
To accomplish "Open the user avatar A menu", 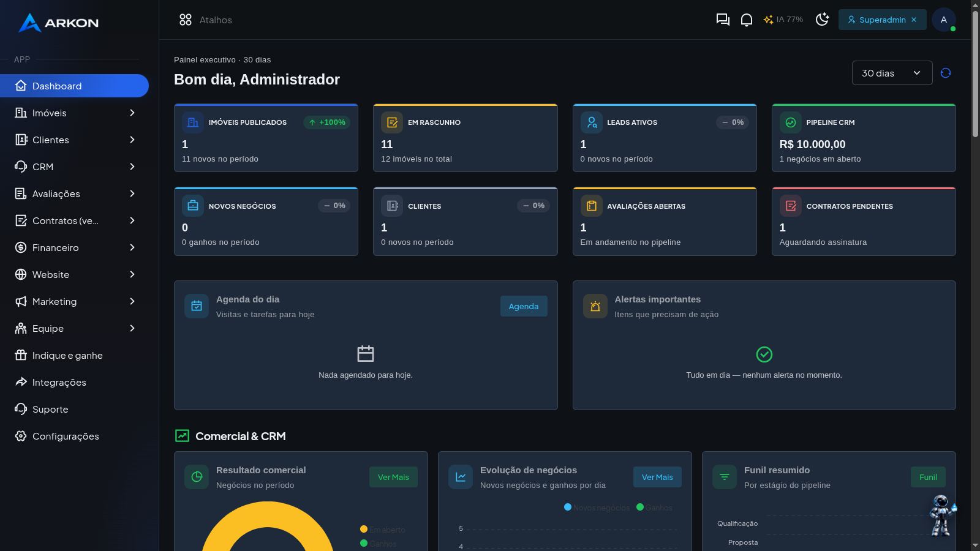I will click(944, 20).
